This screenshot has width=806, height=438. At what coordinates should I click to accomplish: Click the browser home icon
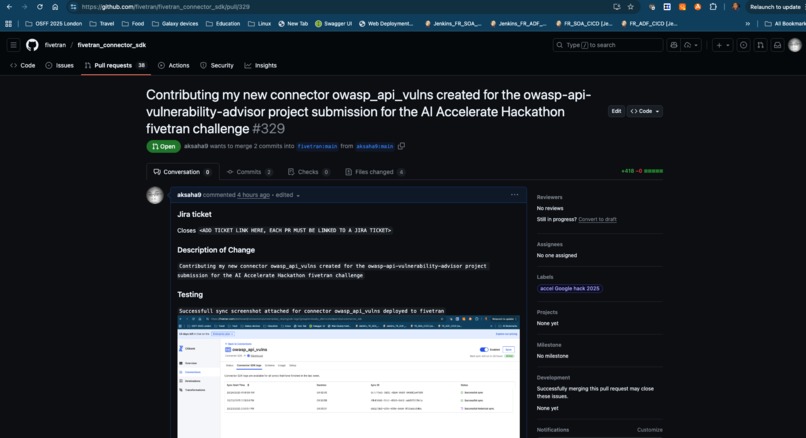click(x=55, y=7)
